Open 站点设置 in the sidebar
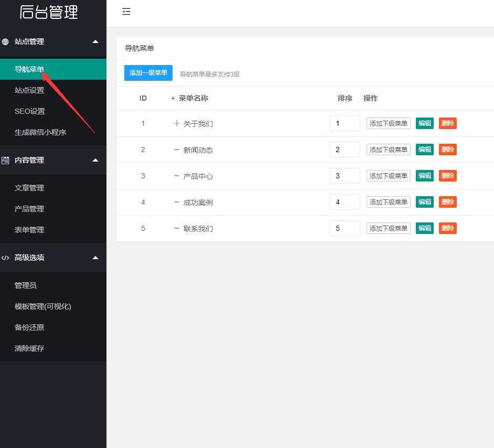This screenshot has width=494, height=448. pyautogui.click(x=53, y=90)
